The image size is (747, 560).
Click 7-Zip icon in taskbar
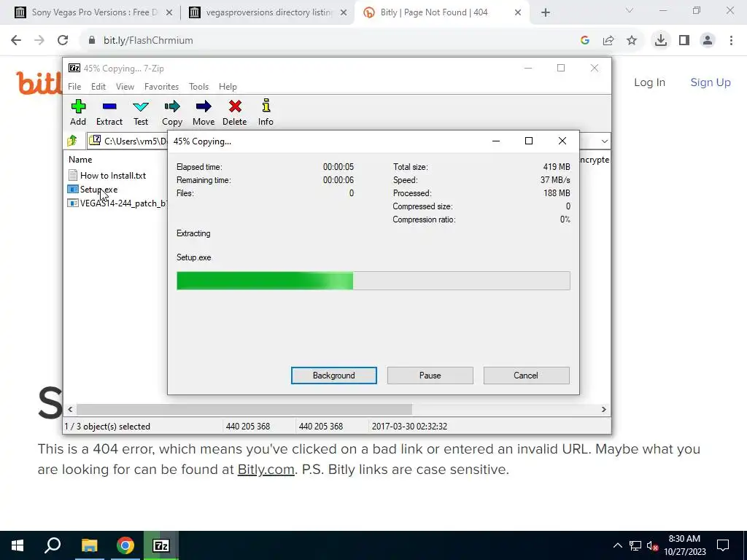point(161,545)
